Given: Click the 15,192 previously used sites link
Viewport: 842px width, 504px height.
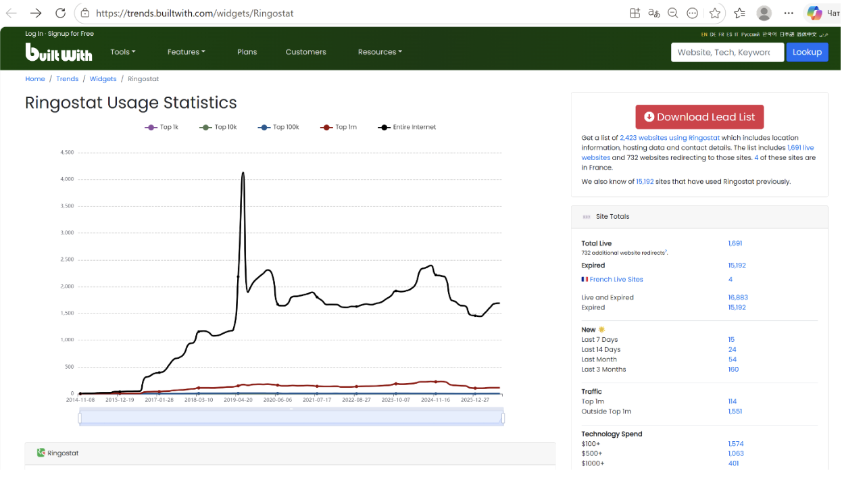Looking at the screenshot, I should coord(645,182).
